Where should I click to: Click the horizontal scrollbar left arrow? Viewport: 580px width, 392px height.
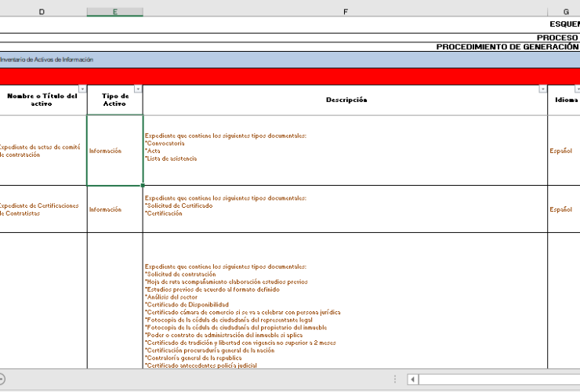413,379
